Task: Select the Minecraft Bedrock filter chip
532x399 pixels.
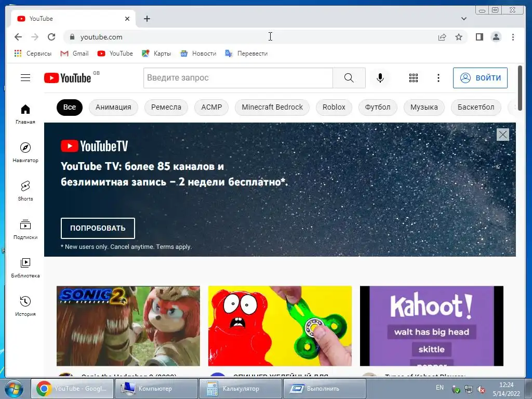Action: tap(272, 107)
